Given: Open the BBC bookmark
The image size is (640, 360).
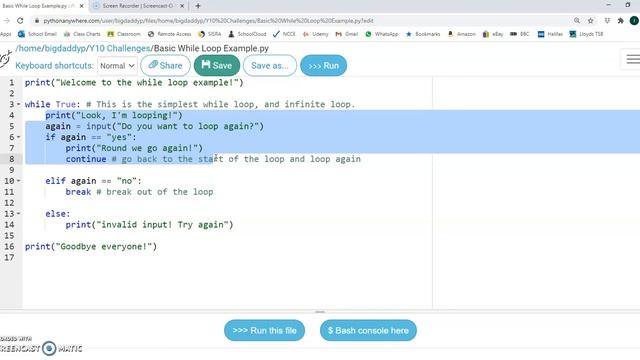Looking at the screenshot, I should tap(520, 34).
